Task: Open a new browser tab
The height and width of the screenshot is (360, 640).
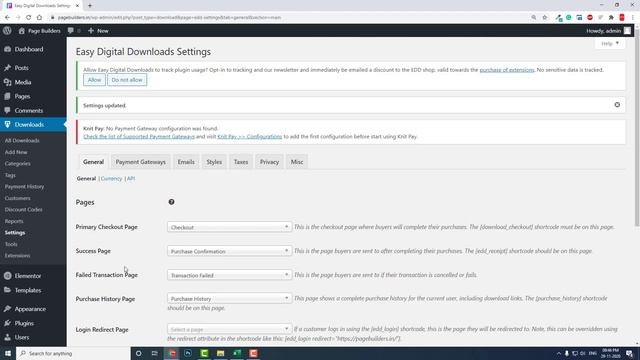Action: point(90,6)
